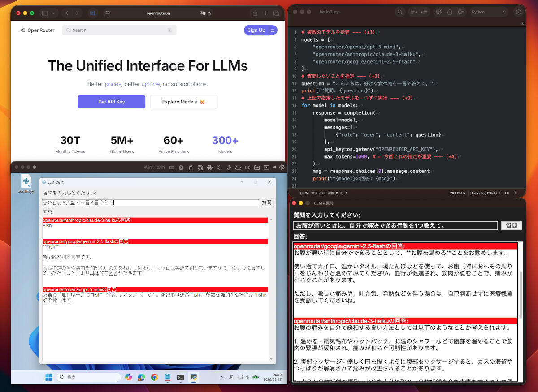Click the keyboard icon in the VM toolbar
This screenshot has width=538, height=392.
[171, 167]
